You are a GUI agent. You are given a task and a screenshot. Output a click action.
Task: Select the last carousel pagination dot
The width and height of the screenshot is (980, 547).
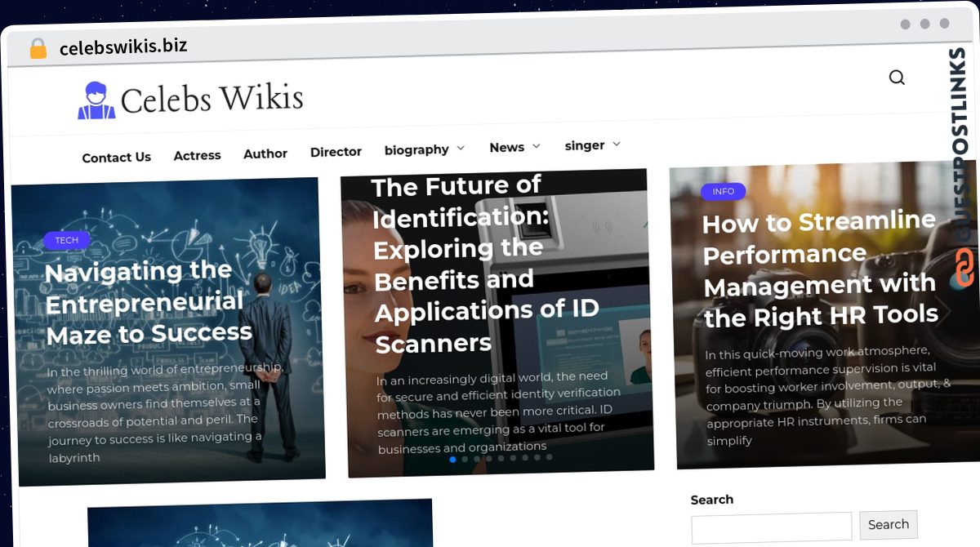pos(549,457)
